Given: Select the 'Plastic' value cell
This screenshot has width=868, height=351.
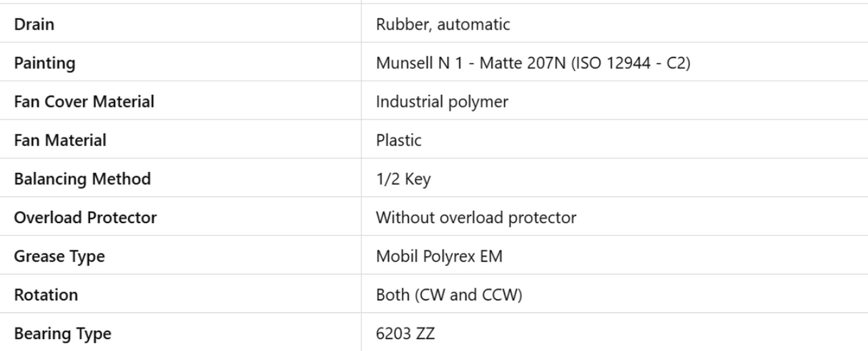Looking at the screenshot, I should pos(398,140).
